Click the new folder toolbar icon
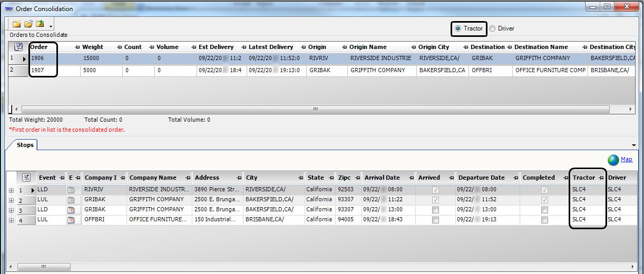 (16, 24)
